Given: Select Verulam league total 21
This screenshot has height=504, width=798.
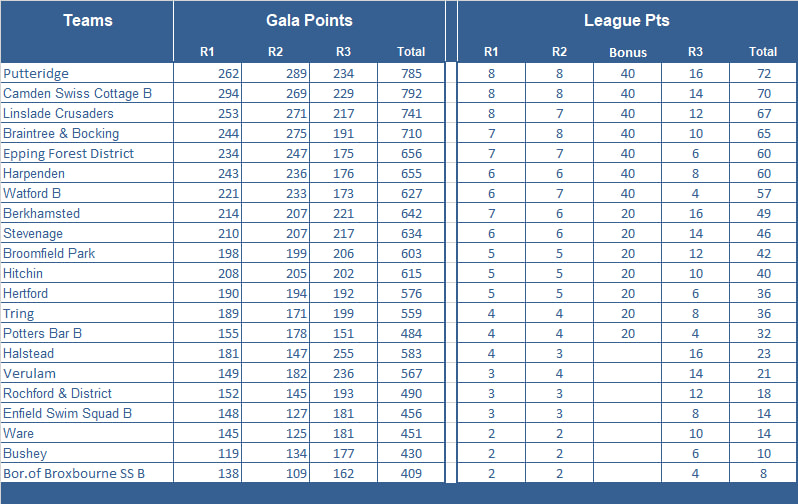Looking at the screenshot, I should click(763, 373).
